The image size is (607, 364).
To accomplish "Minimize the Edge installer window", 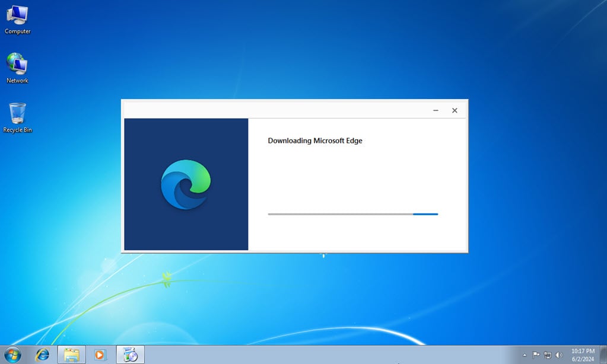I will coord(435,110).
